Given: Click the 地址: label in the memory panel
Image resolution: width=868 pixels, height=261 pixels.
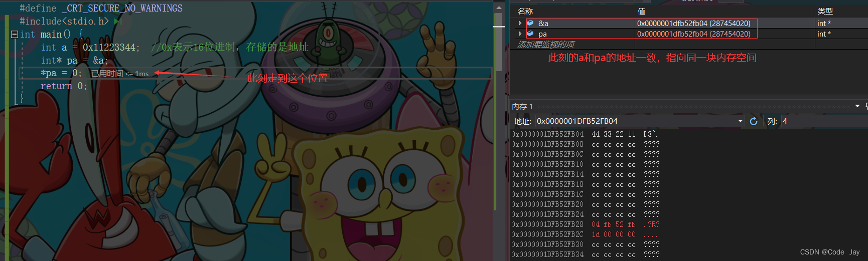Looking at the screenshot, I should click(522, 121).
